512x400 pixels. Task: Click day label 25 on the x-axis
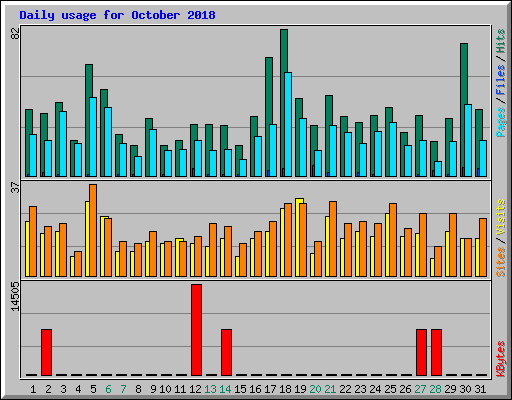click(x=390, y=389)
